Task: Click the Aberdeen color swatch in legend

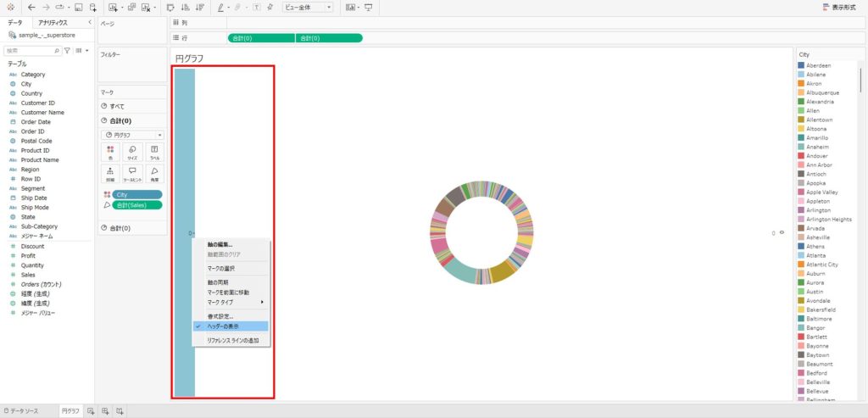Action: [801, 65]
